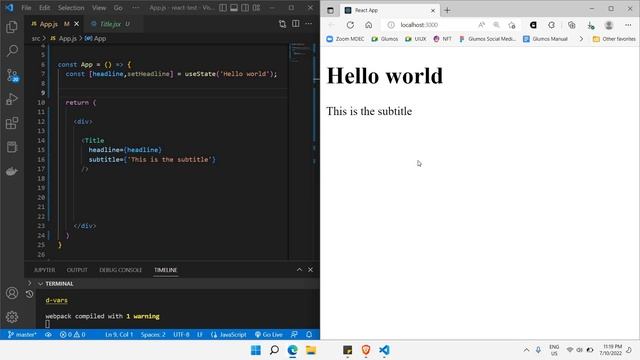
Task: Switch to the OUTPUT panel tab
Action: (77, 270)
